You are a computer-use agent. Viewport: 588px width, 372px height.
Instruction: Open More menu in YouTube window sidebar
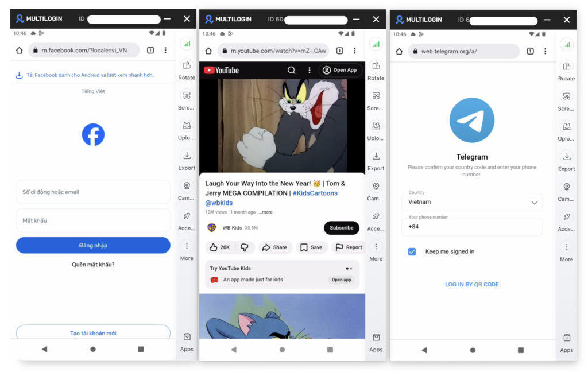coord(376,247)
